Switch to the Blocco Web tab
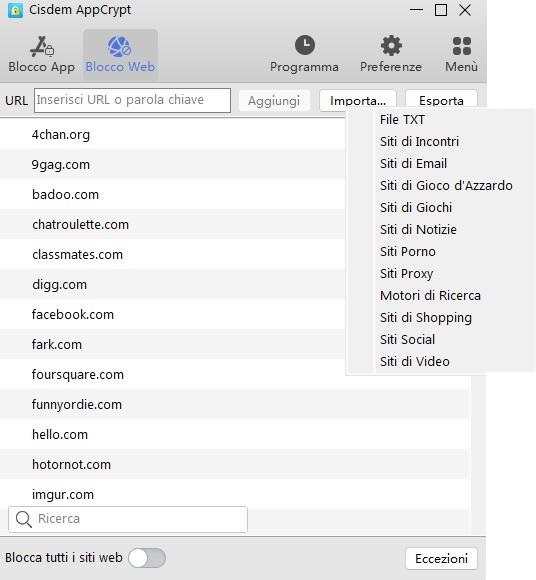Viewport: 536px width, 580px height. 120,54
